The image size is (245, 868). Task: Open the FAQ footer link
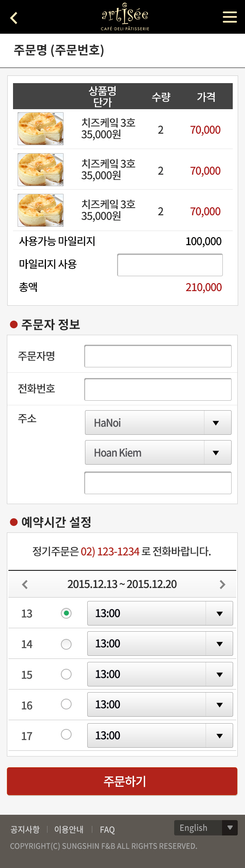[x=107, y=830]
